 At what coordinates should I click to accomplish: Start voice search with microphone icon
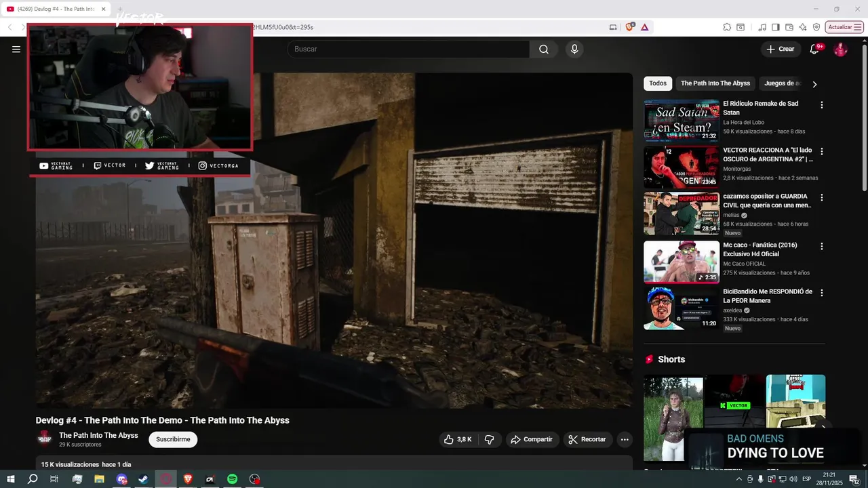point(574,49)
